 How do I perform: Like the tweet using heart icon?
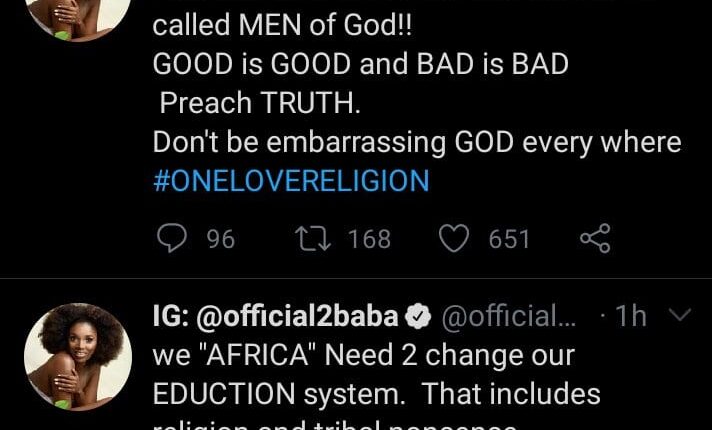455,239
